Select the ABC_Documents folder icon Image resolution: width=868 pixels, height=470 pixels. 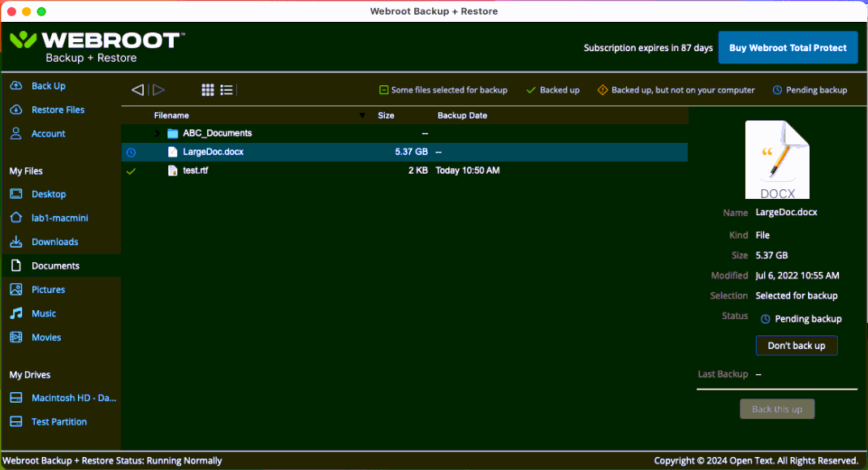(x=173, y=133)
